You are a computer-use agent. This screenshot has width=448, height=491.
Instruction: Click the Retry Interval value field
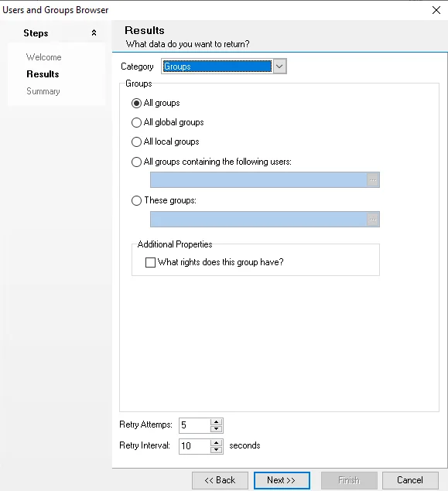click(x=194, y=446)
